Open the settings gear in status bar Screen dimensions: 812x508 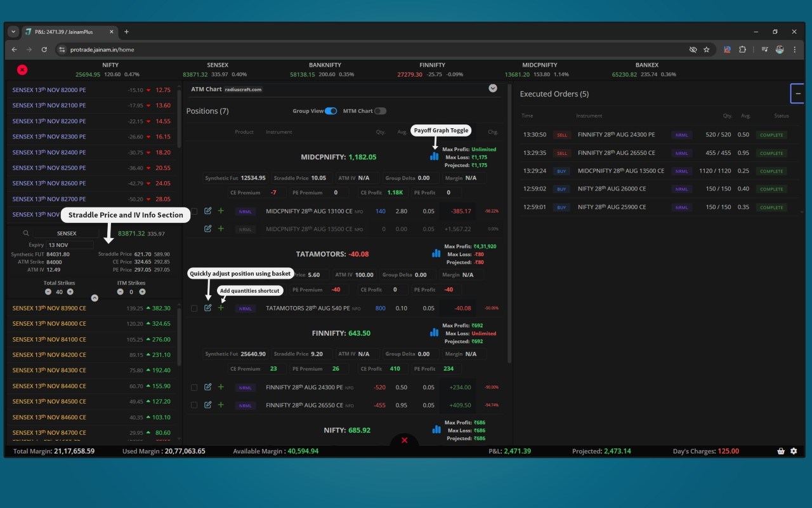coord(794,451)
